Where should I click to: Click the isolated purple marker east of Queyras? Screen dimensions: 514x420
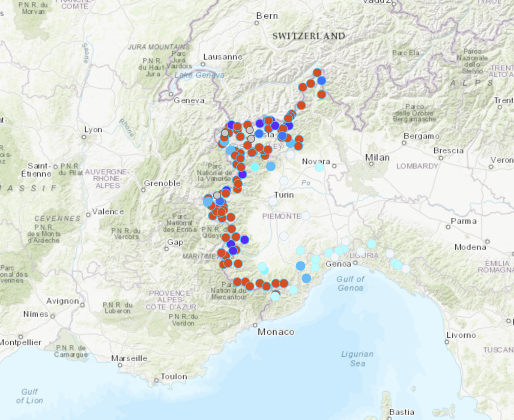click(245, 239)
